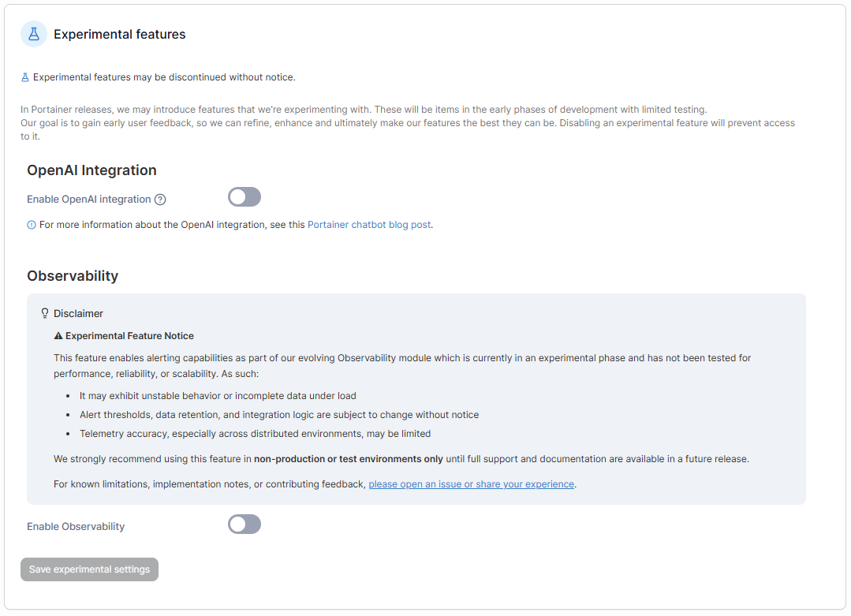Click the lightbulb icon beside Disclaimer

point(45,313)
